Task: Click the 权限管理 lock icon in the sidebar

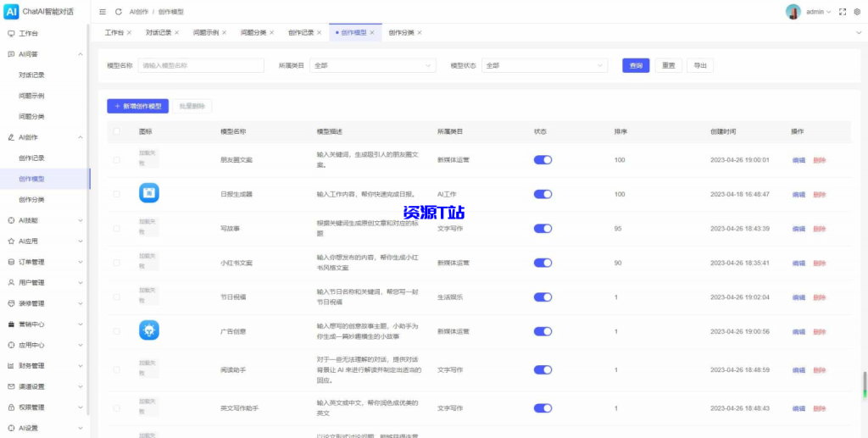Action: click(11, 408)
